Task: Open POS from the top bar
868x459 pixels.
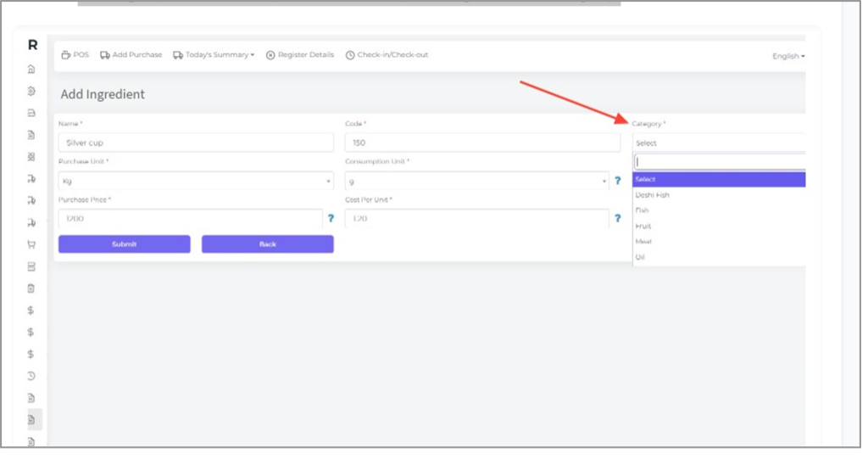Action: point(75,55)
